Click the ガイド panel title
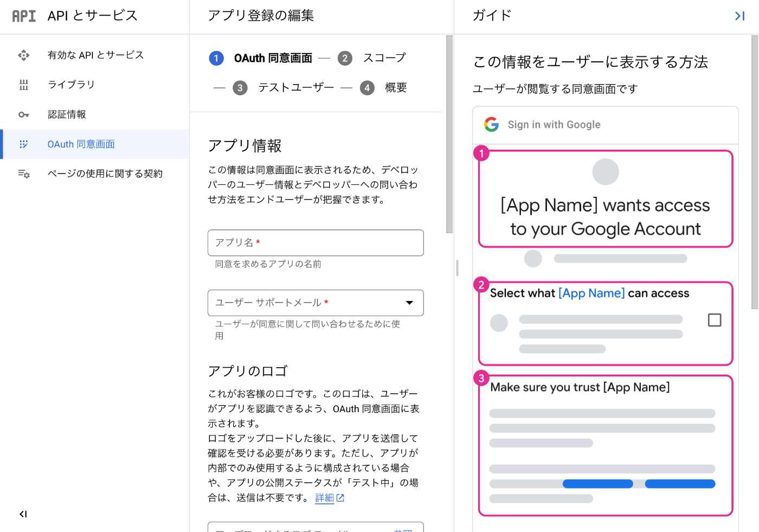Image resolution: width=759 pixels, height=532 pixels. click(x=492, y=15)
